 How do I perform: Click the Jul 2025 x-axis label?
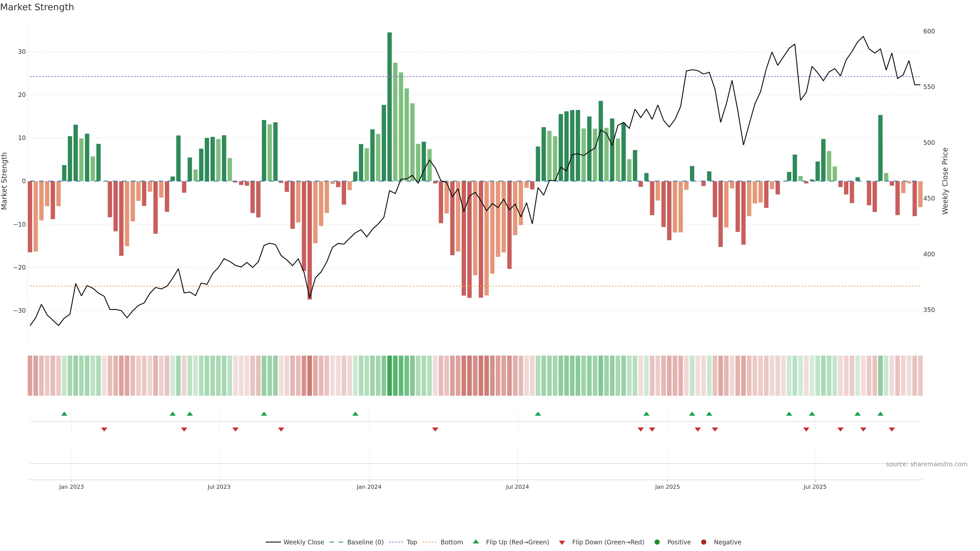click(815, 487)
